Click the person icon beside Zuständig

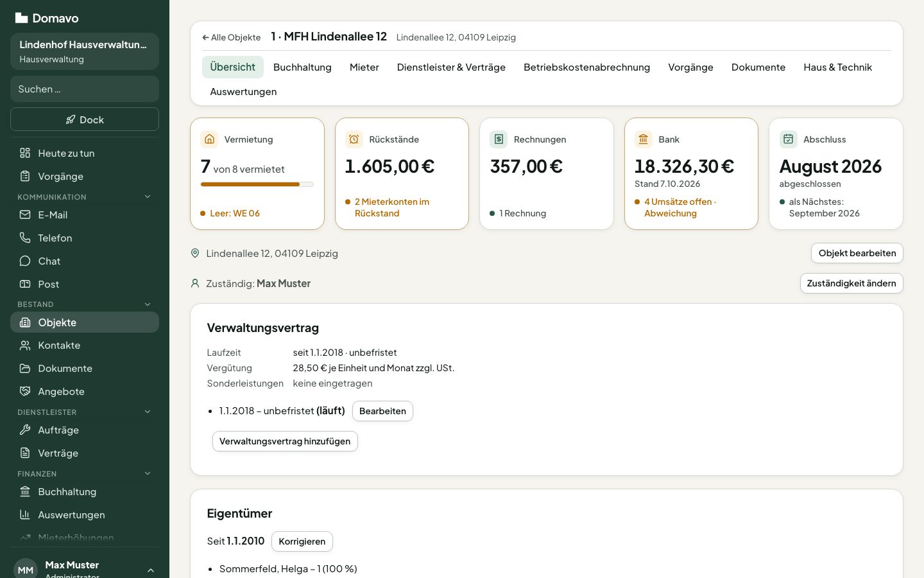[x=195, y=283]
